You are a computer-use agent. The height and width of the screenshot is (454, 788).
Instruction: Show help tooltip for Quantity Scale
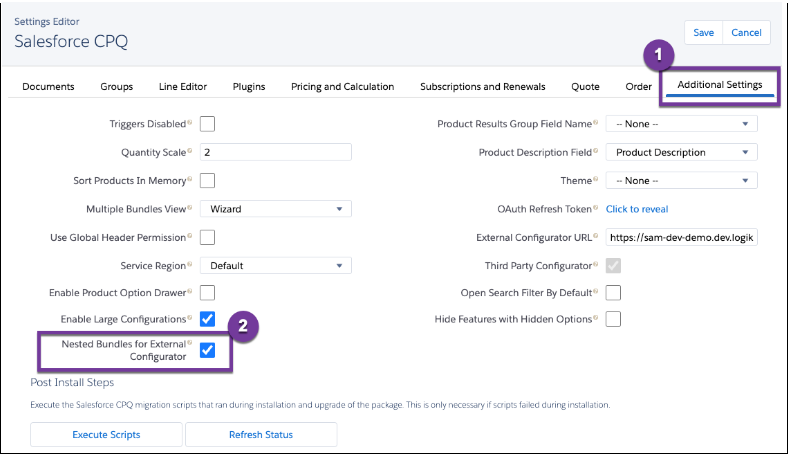pos(189,151)
